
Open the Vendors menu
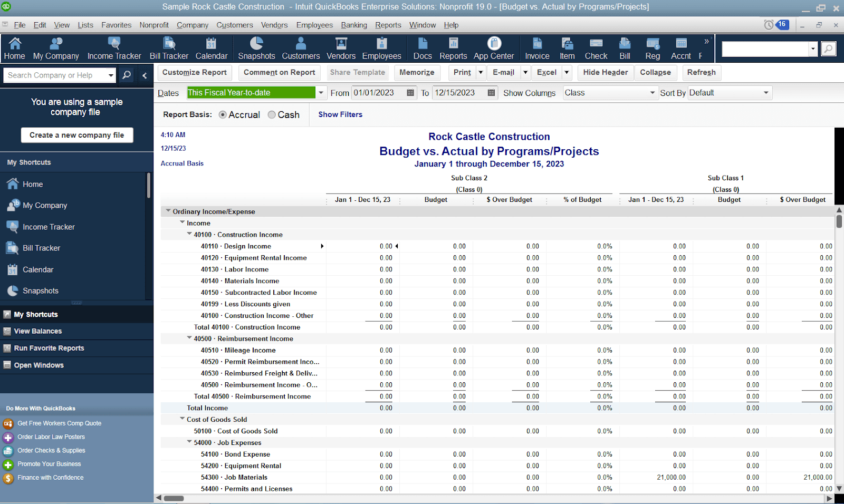point(274,25)
